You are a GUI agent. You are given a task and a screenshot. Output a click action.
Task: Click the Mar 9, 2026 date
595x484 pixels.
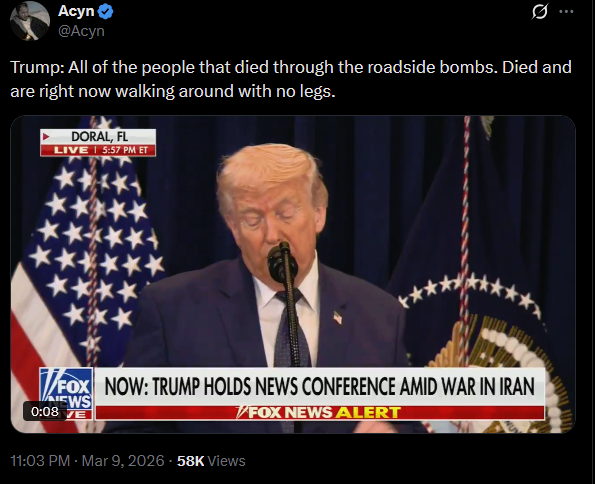point(123,461)
